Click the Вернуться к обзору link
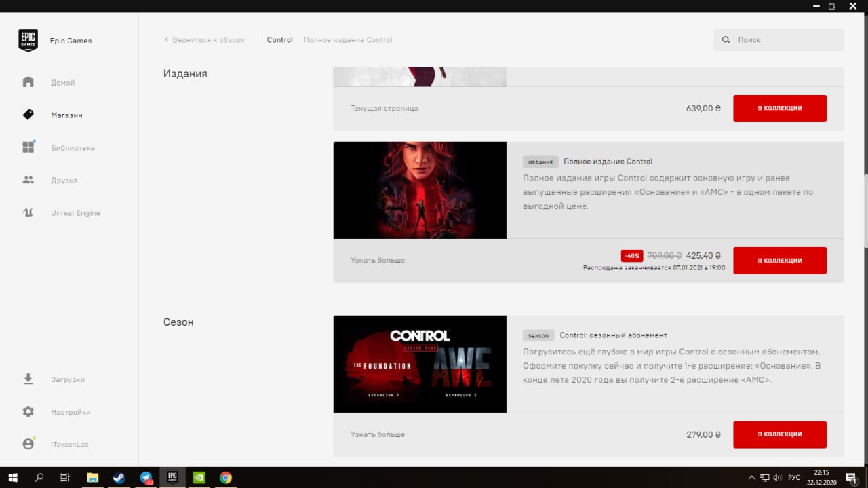The height and width of the screenshot is (488, 868). tap(209, 40)
